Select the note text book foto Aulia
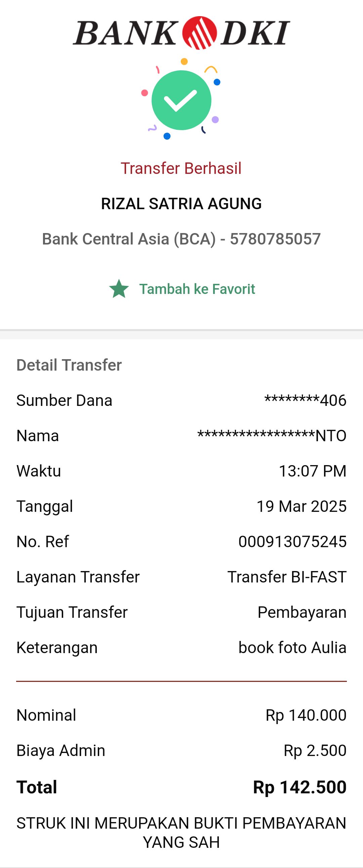This screenshot has height=868, width=363. 292,648
